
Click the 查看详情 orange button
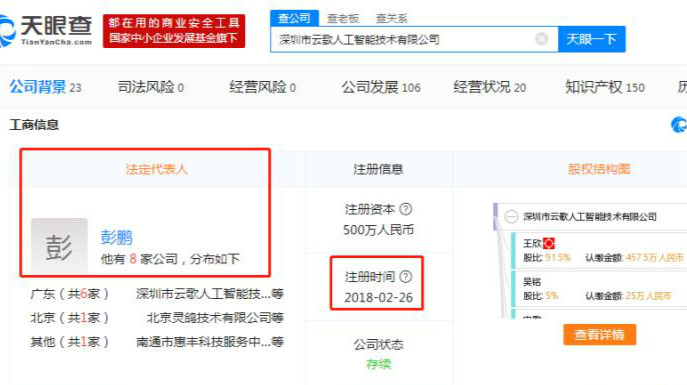point(599,335)
